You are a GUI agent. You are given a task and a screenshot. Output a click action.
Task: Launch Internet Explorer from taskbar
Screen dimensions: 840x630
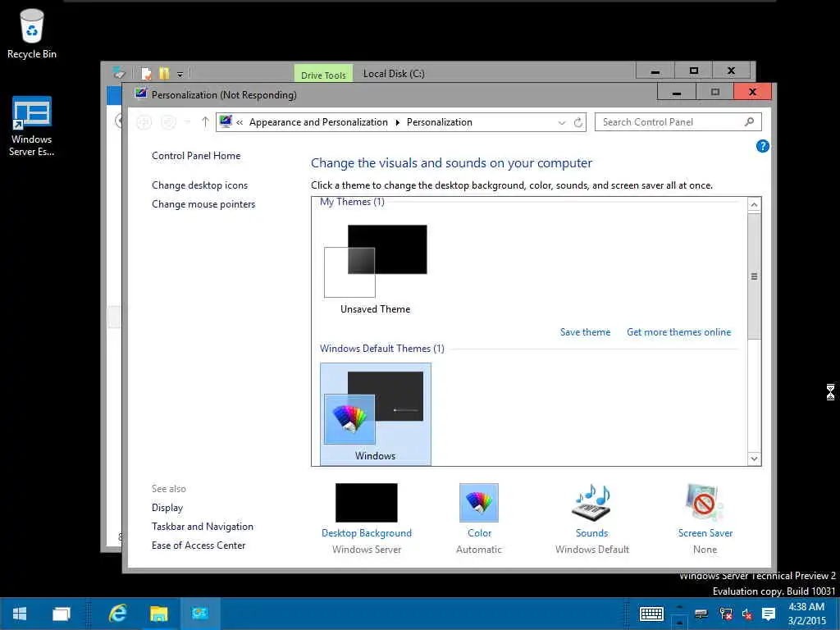pos(117,614)
